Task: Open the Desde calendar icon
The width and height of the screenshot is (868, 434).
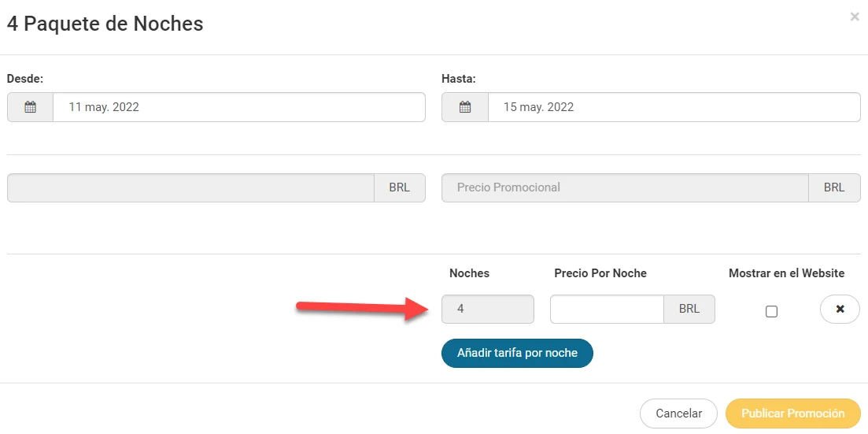Action: [30, 107]
